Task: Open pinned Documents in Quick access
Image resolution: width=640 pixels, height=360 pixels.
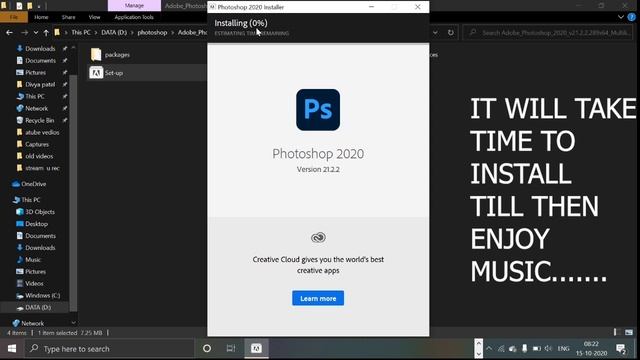Action: (40, 60)
